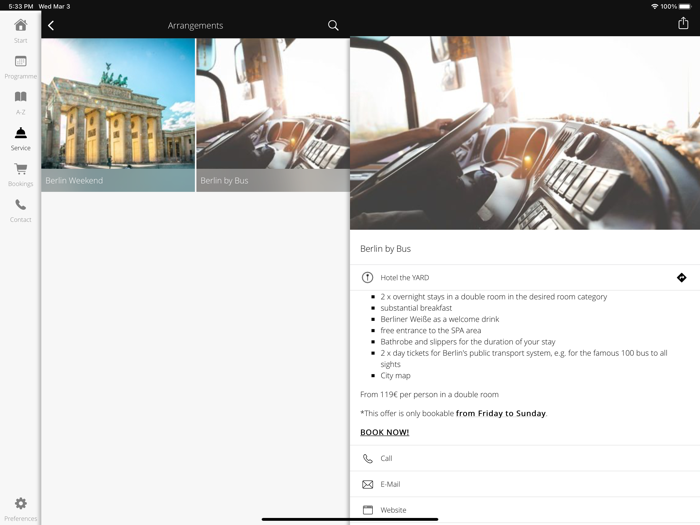Tap the Website label

[393, 510]
